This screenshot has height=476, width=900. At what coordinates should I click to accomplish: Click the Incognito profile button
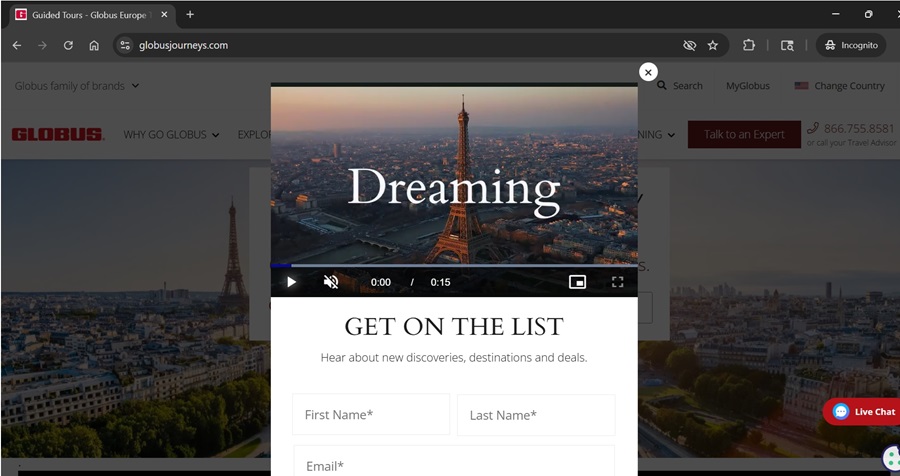coord(851,45)
